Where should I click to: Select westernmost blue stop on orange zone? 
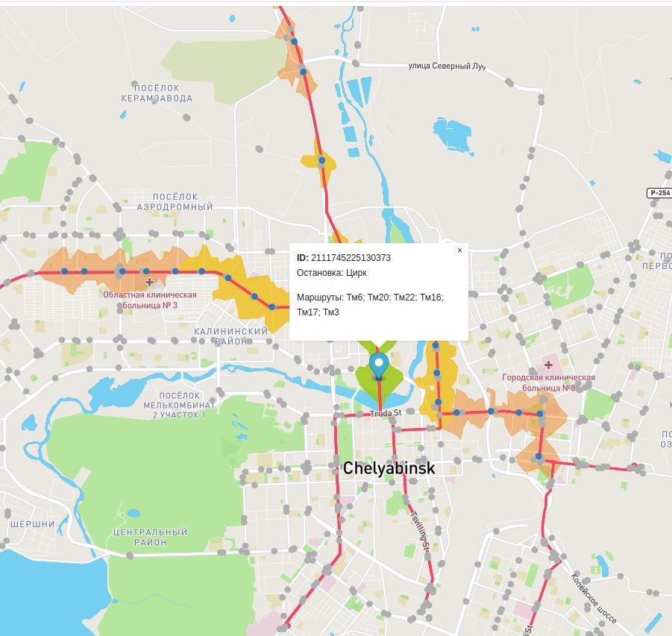click(x=64, y=271)
